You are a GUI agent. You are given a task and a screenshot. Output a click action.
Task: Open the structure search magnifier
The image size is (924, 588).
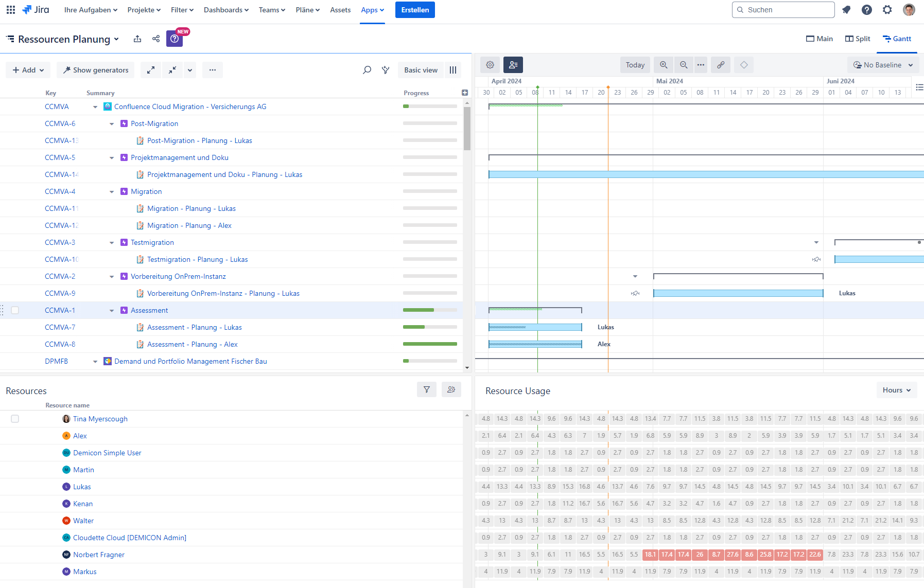pos(367,70)
